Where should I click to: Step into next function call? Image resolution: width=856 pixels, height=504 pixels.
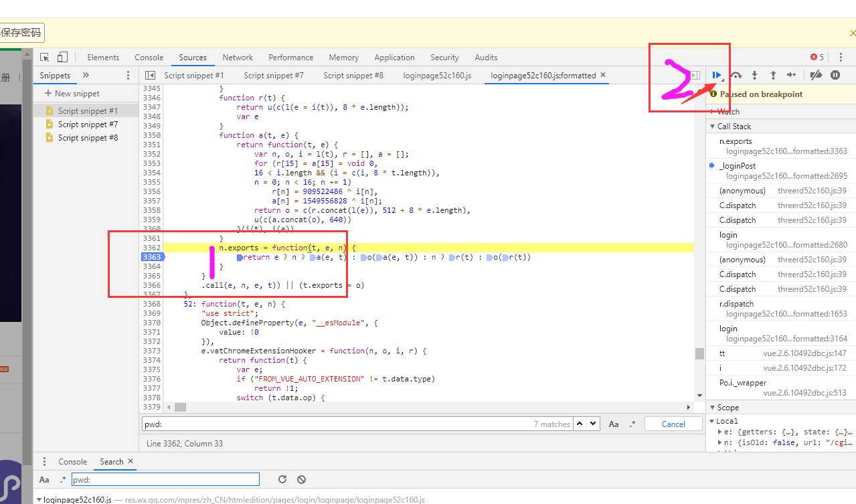pyautogui.click(x=754, y=76)
